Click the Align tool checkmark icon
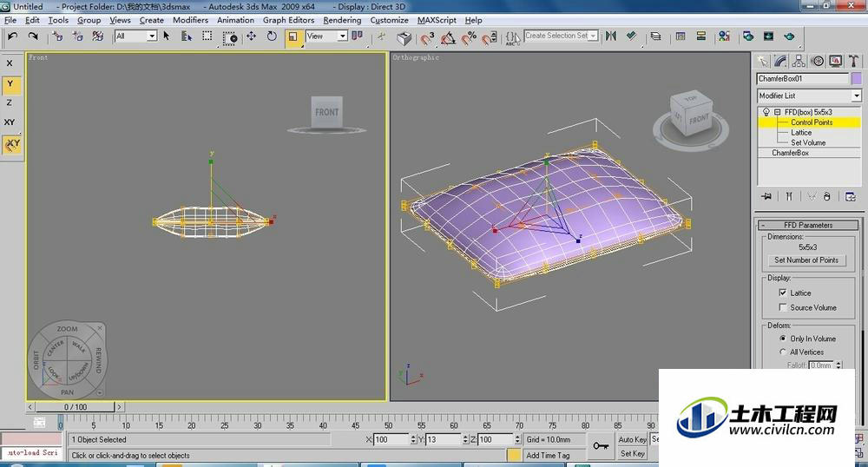 coord(631,36)
